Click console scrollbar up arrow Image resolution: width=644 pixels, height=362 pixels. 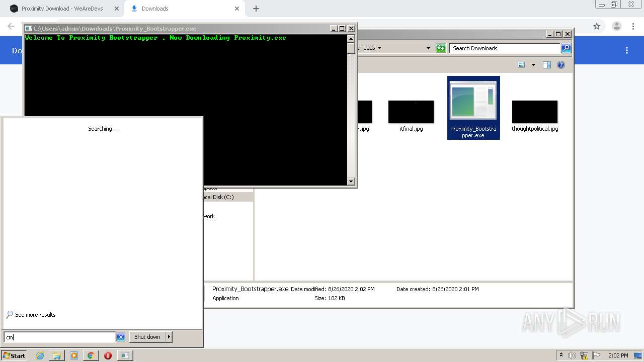point(351,38)
